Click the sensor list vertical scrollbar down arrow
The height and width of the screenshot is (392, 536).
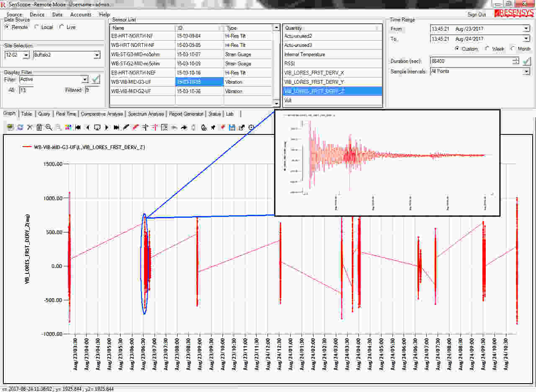pos(276,103)
